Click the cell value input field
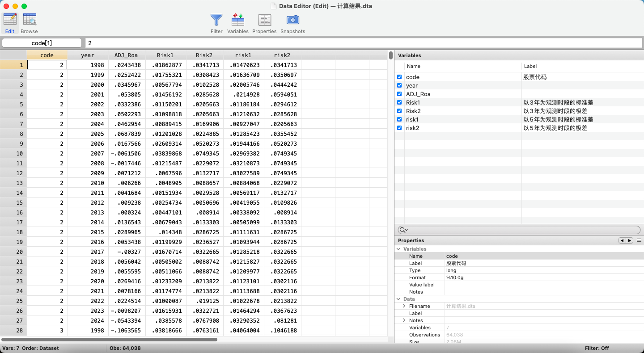This screenshot has width=644, height=353. [363, 43]
